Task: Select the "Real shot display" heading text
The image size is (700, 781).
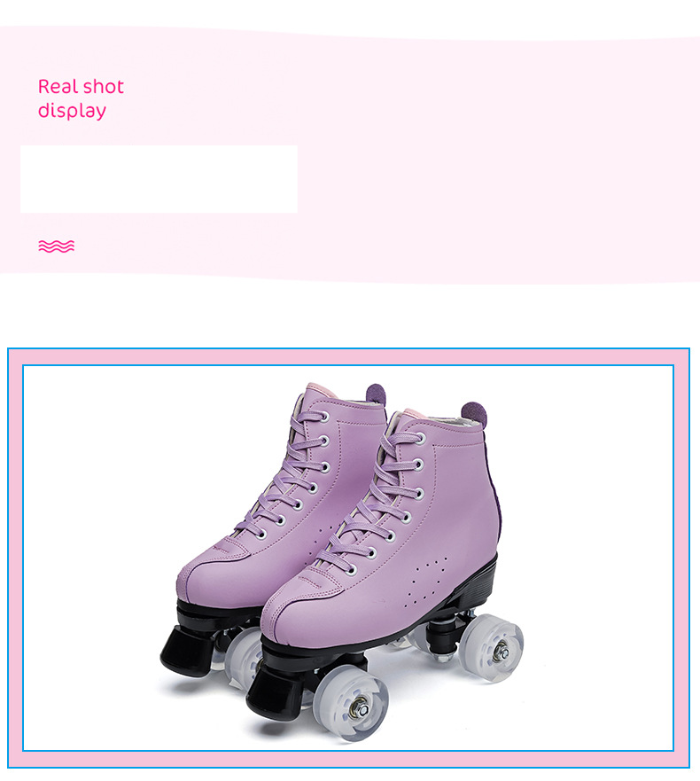Action: click(x=81, y=98)
